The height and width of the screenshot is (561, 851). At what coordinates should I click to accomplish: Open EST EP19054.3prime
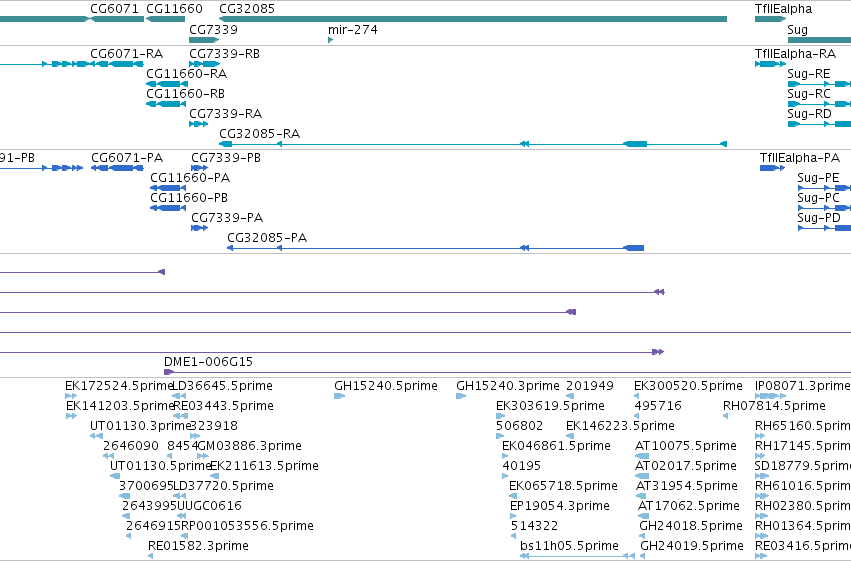560,506
